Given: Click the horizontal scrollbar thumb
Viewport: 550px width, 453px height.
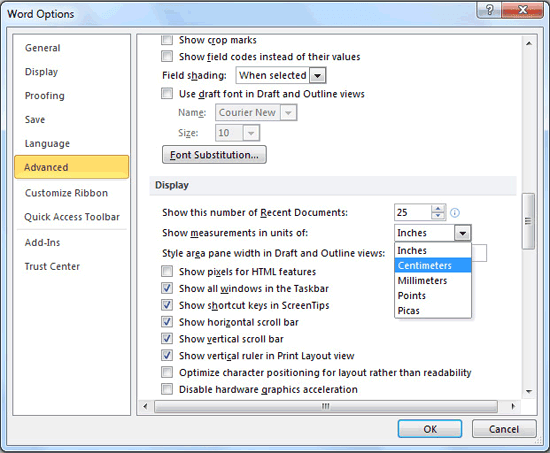Looking at the screenshot, I should [x=326, y=406].
